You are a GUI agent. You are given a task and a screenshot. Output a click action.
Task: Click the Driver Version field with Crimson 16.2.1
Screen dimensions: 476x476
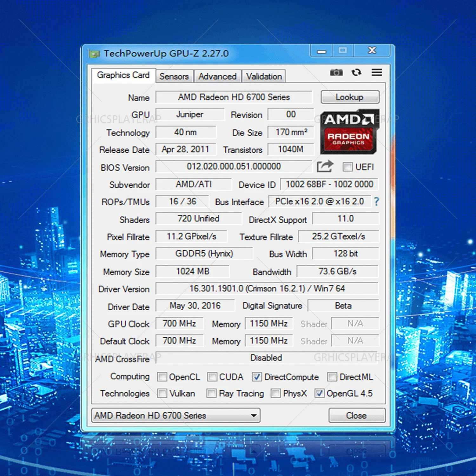point(267,288)
